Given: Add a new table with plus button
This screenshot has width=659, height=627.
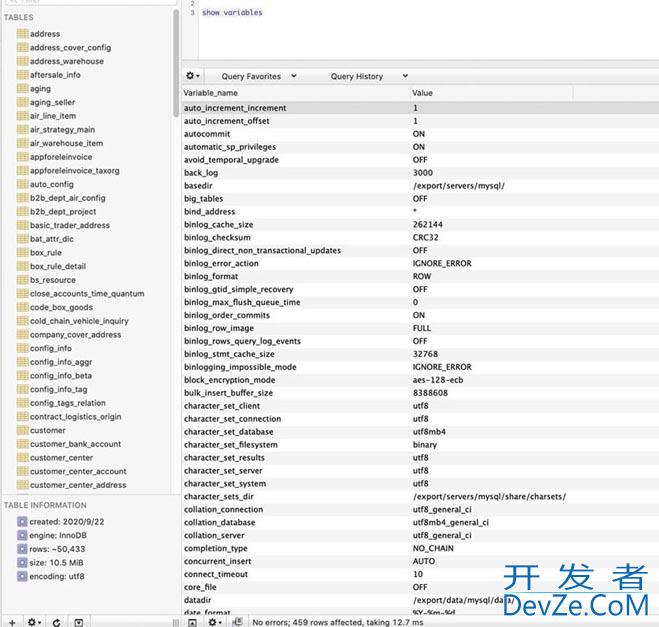Looking at the screenshot, I should coord(12,622).
